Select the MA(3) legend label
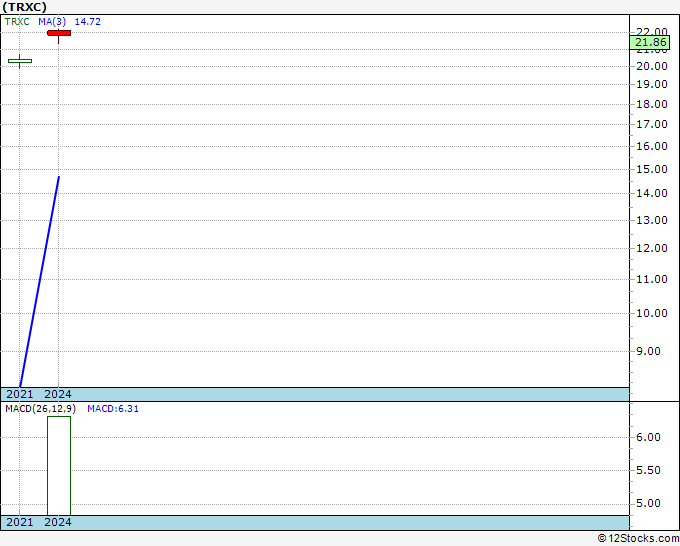680x546 pixels. 52,21
